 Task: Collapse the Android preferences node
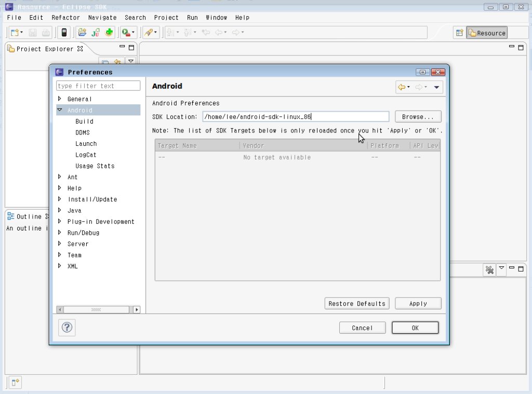60,110
